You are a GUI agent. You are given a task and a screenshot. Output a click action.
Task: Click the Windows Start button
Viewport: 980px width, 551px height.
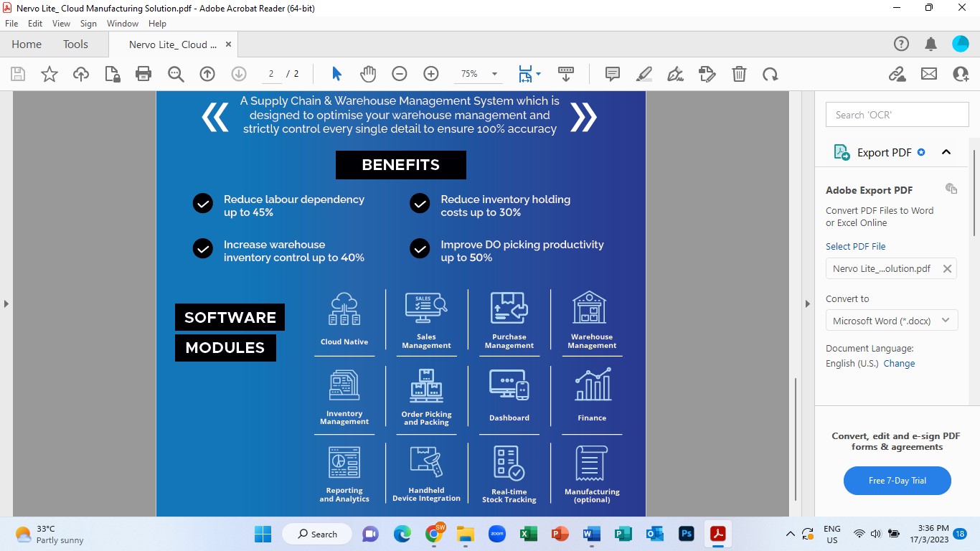263,534
